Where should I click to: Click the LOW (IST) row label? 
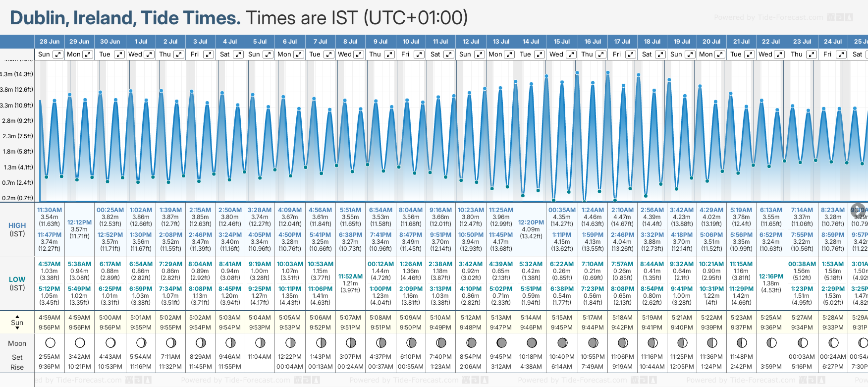(x=17, y=283)
